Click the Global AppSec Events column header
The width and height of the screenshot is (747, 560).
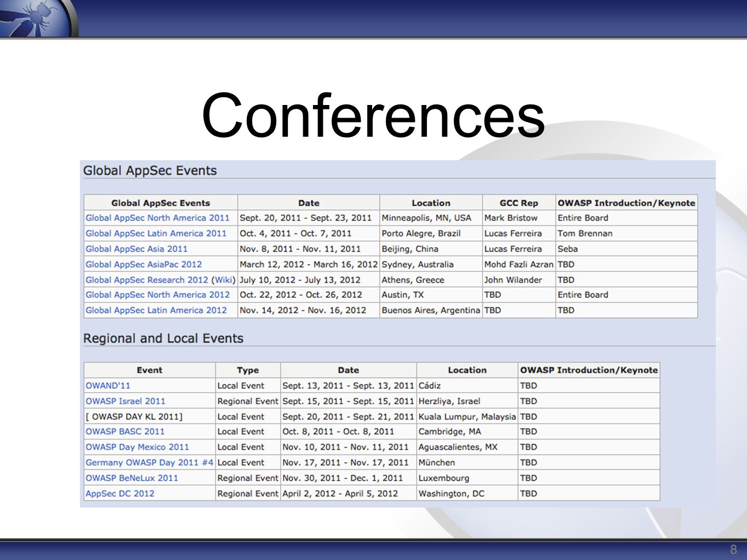[160, 203]
